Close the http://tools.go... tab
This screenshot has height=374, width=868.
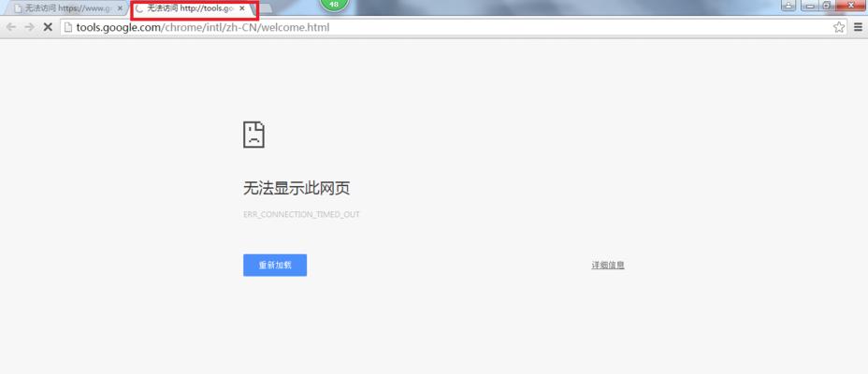point(242,8)
